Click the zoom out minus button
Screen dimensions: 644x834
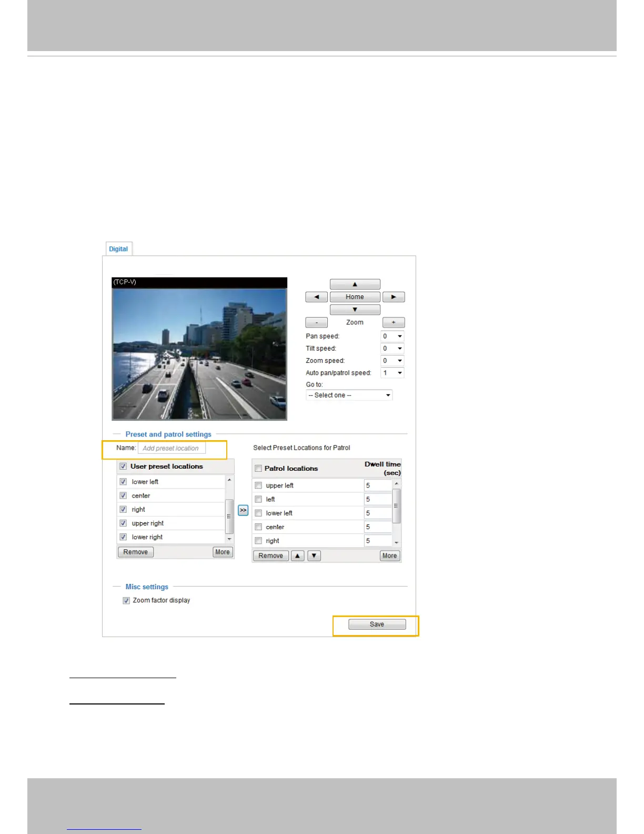click(x=316, y=322)
